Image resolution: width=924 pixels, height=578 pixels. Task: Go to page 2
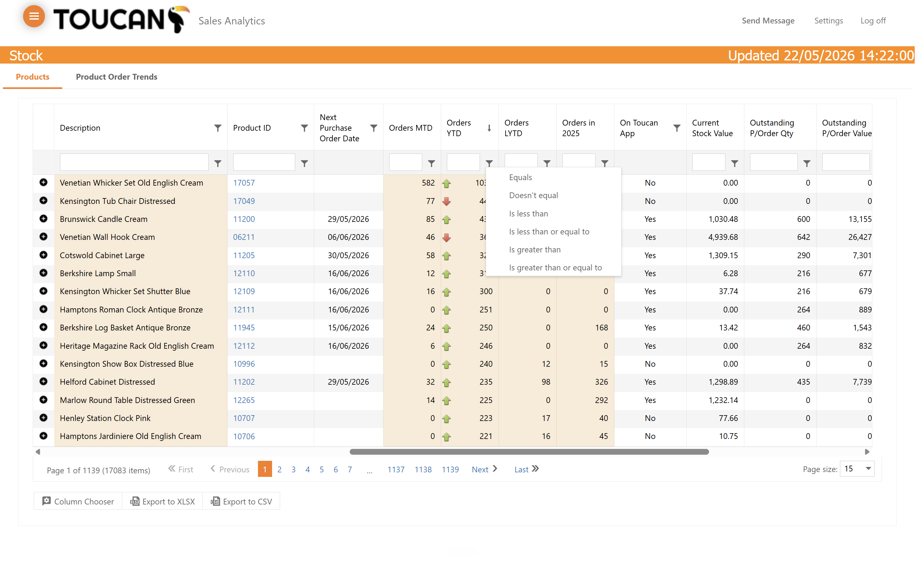(279, 469)
